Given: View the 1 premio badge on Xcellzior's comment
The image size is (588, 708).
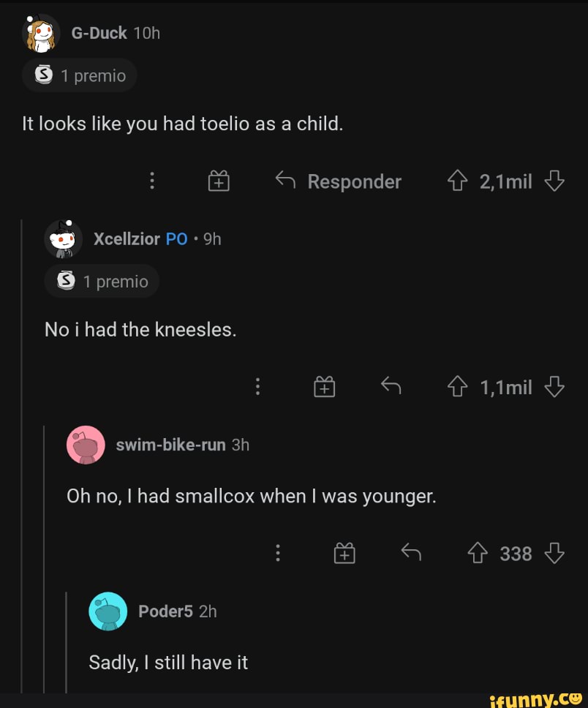Looking at the screenshot, I should point(101,281).
